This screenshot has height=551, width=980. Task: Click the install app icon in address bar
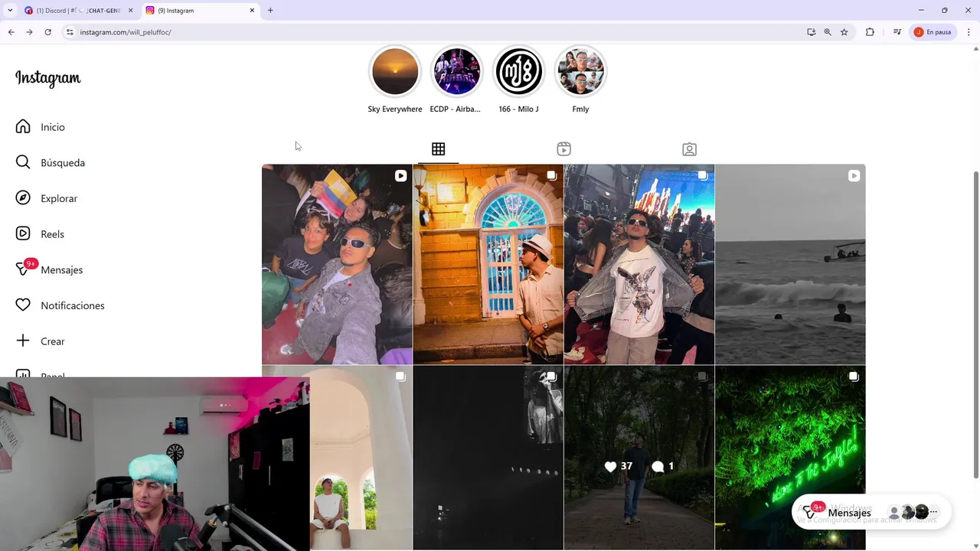coord(811,32)
